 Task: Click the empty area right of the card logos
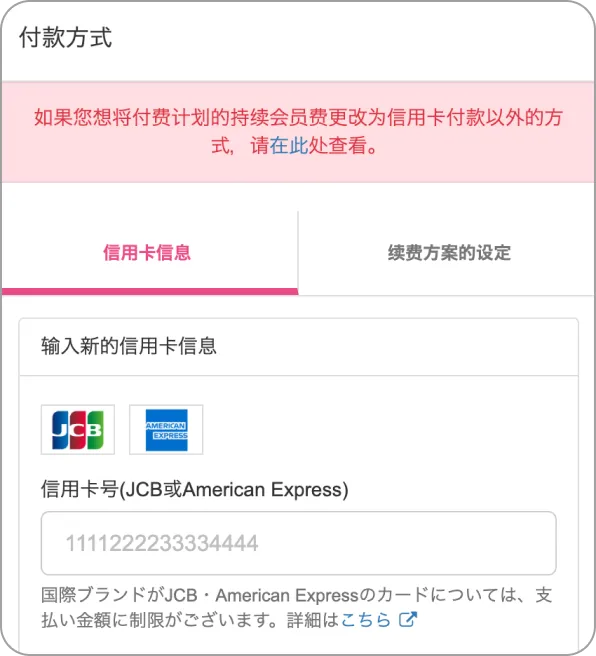pos(389,430)
